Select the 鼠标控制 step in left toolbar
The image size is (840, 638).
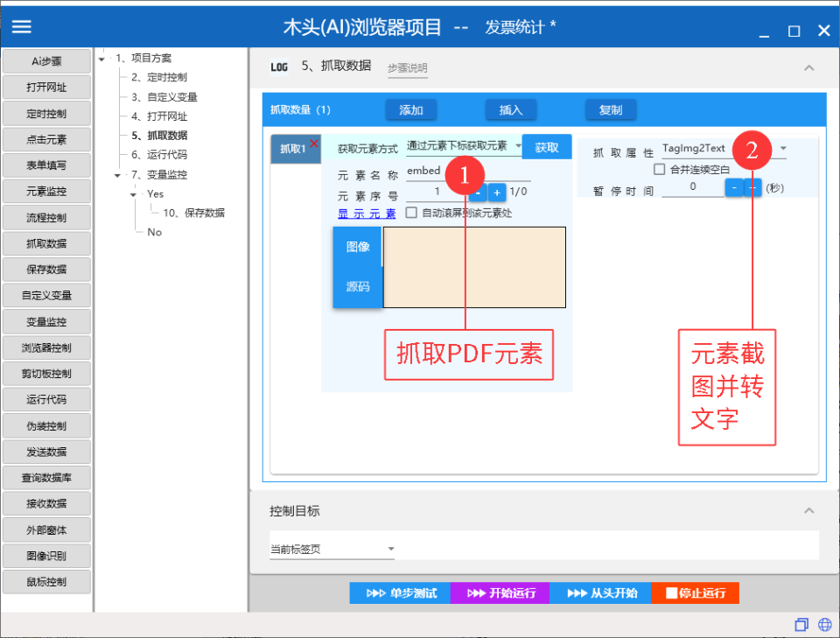46,581
